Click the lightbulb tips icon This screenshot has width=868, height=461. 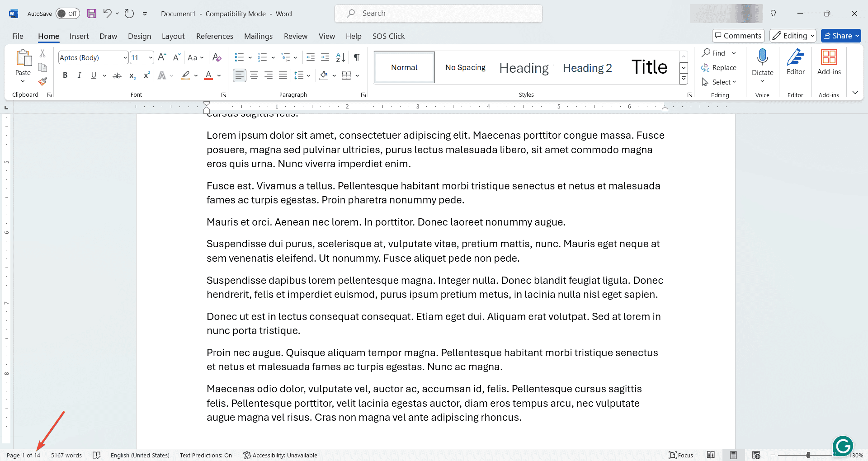[773, 14]
